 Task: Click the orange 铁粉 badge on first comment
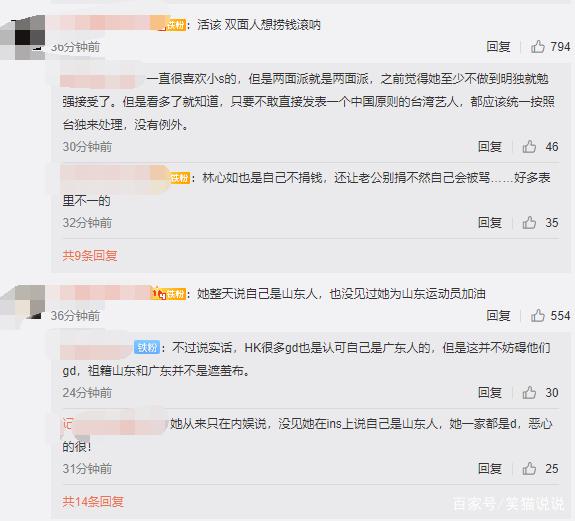tap(176, 25)
